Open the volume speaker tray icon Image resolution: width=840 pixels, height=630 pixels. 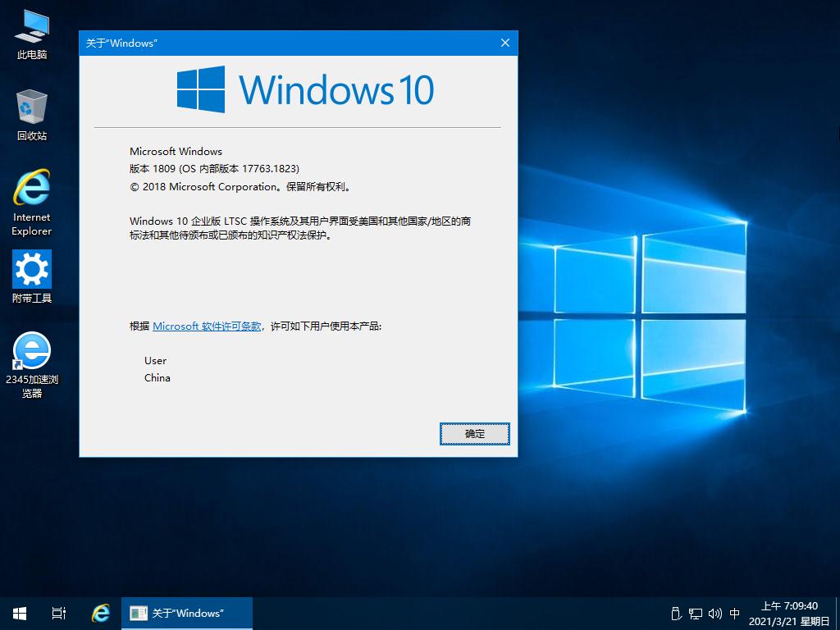(715, 614)
